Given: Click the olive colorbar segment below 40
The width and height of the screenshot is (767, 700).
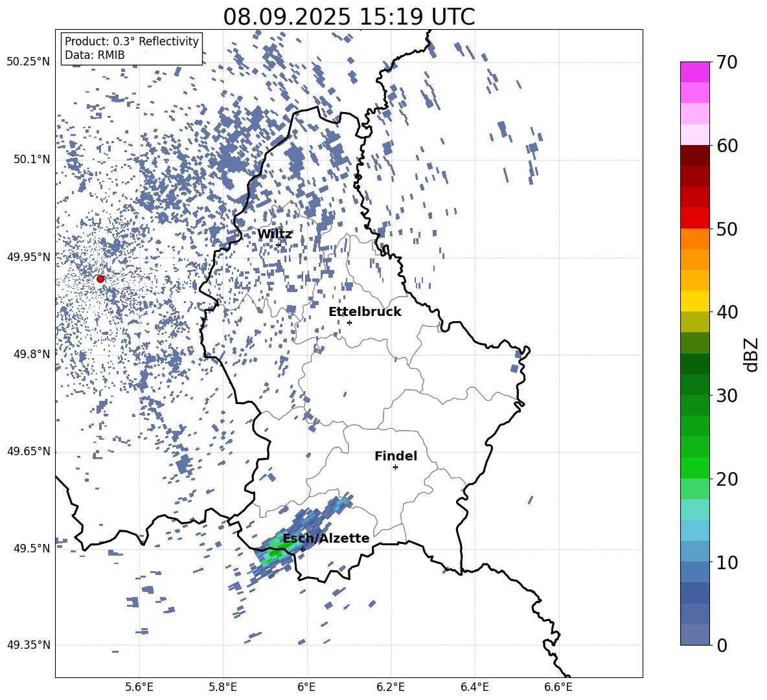Looking at the screenshot, I should [x=695, y=322].
